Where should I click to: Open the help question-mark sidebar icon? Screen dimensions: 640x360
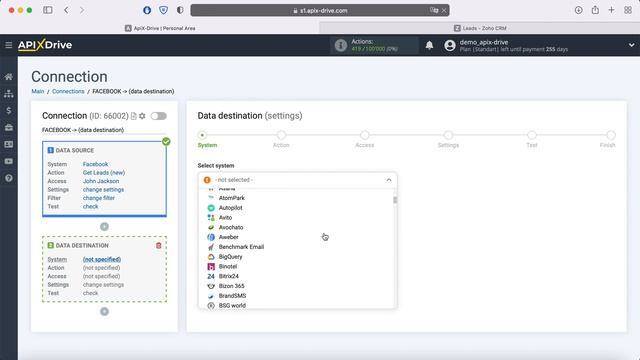coord(9,178)
